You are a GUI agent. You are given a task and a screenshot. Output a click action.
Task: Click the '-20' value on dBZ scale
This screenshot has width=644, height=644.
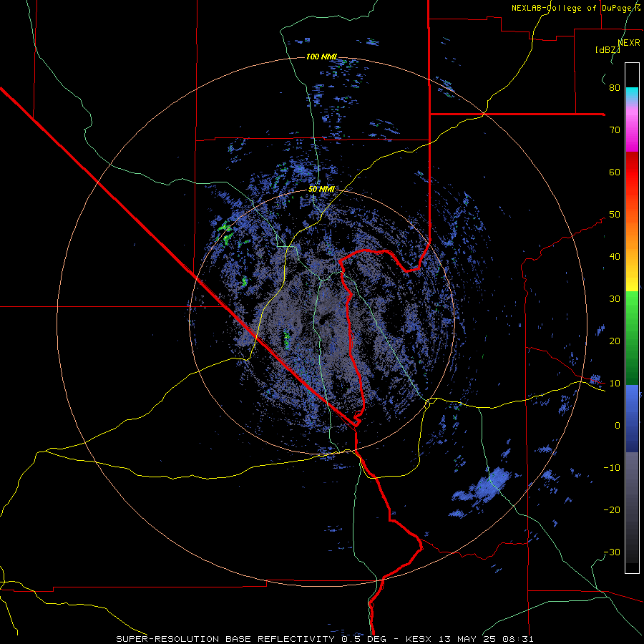pos(612,509)
